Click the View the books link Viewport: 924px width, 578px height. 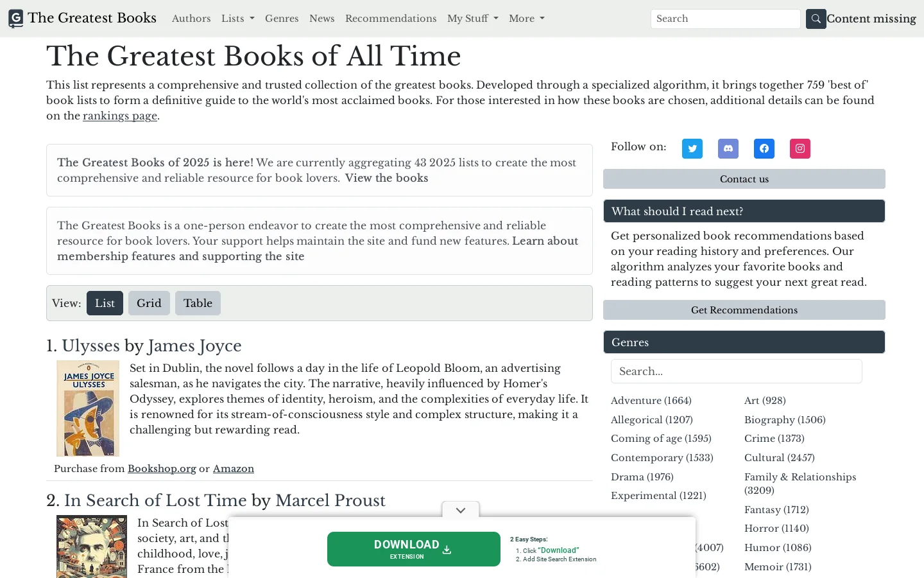point(386,178)
